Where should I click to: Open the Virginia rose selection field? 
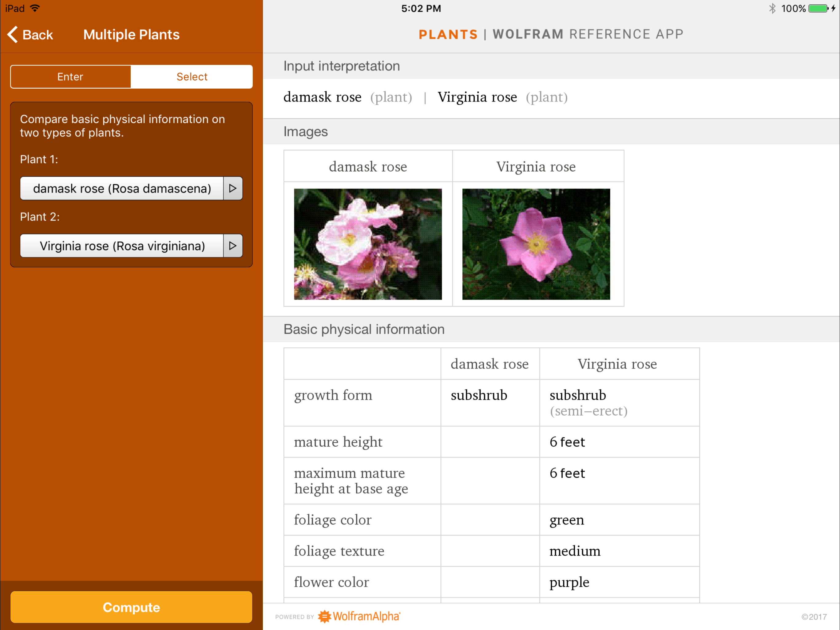click(x=121, y=246)
